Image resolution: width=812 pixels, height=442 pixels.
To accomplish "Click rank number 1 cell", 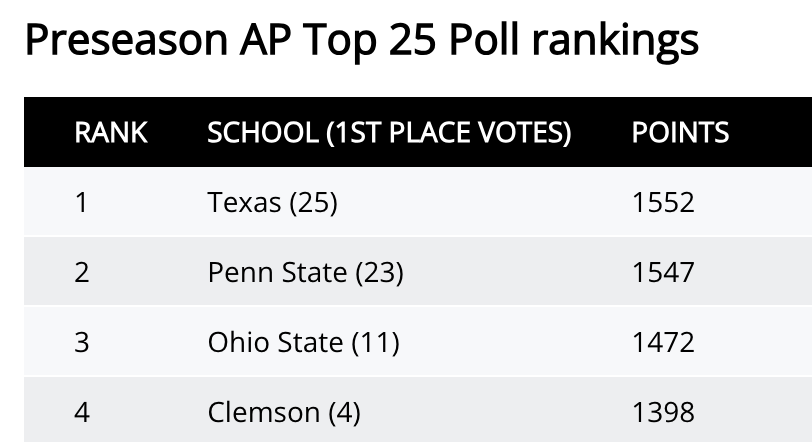I will (x=82, y=202).
